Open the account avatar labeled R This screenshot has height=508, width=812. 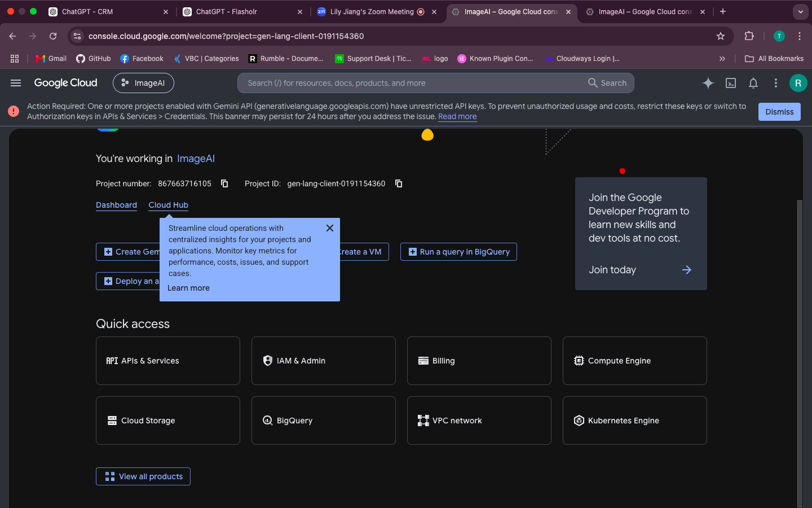(x=798, y=83)
